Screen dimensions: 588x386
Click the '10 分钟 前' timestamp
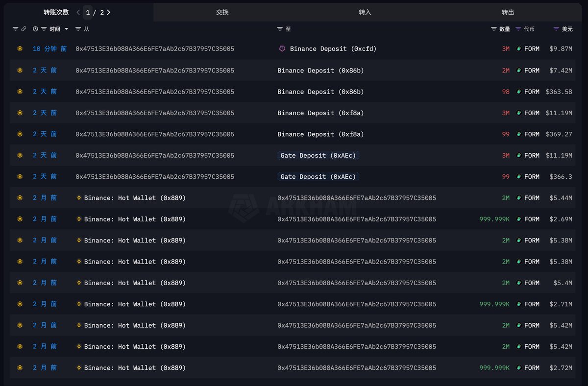[x=50, y=49]
